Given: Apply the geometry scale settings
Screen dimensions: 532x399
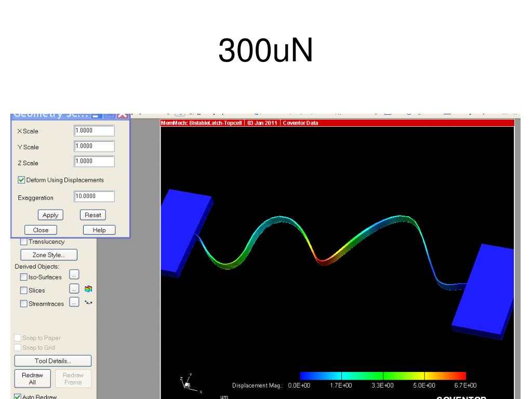Looking at the screenshot, I should (x=50, y=215).
